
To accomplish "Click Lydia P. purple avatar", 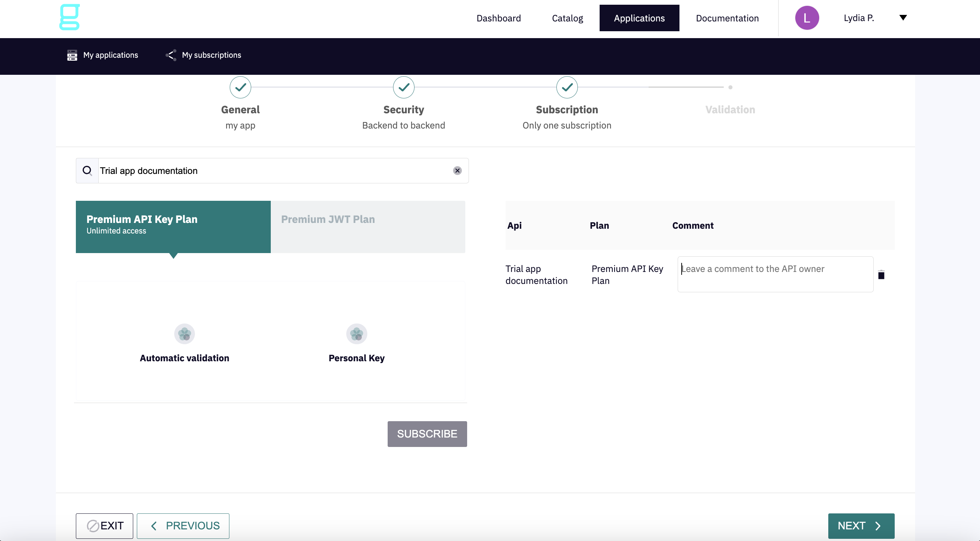I will pyautogui.click(x=807, y=18).
